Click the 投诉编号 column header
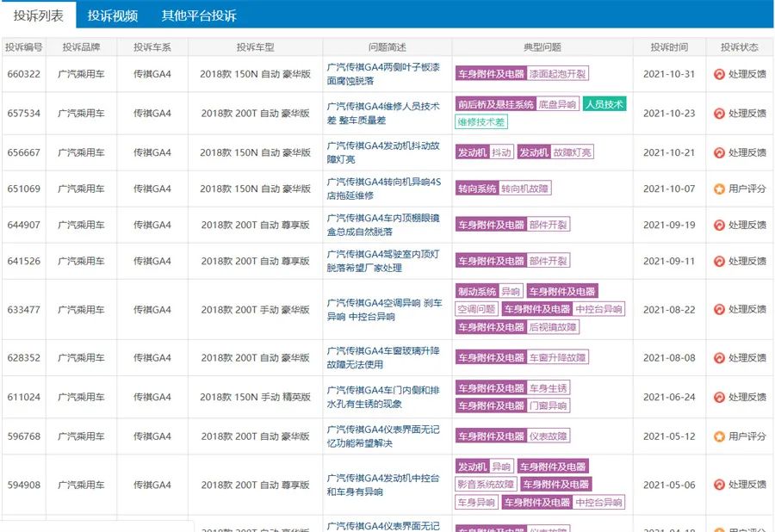The image size is (775, 532). [x=24, y=47]
